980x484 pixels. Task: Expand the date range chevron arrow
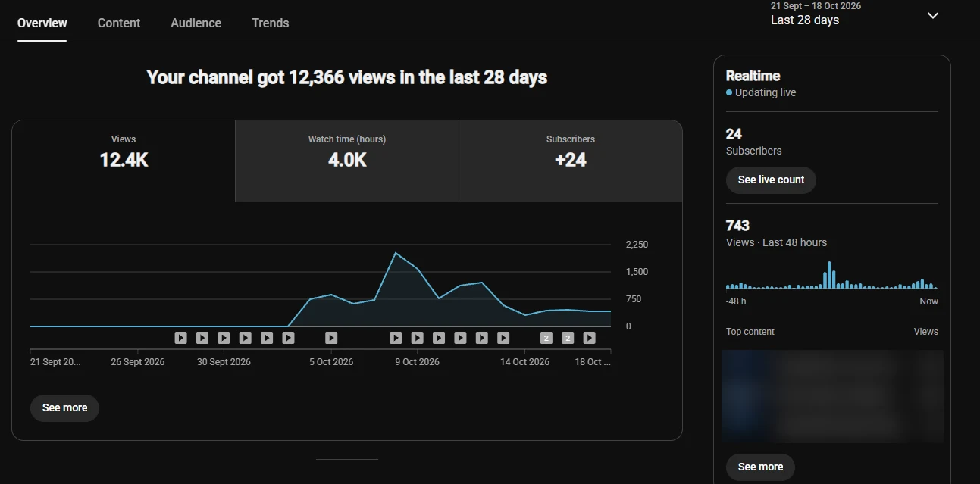pyautogui.click(x=933, y=15)
